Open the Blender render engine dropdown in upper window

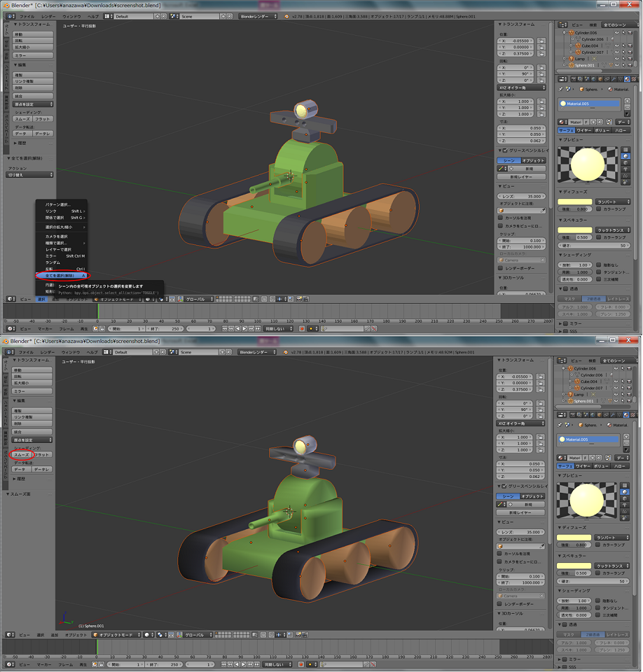(258, 16)
